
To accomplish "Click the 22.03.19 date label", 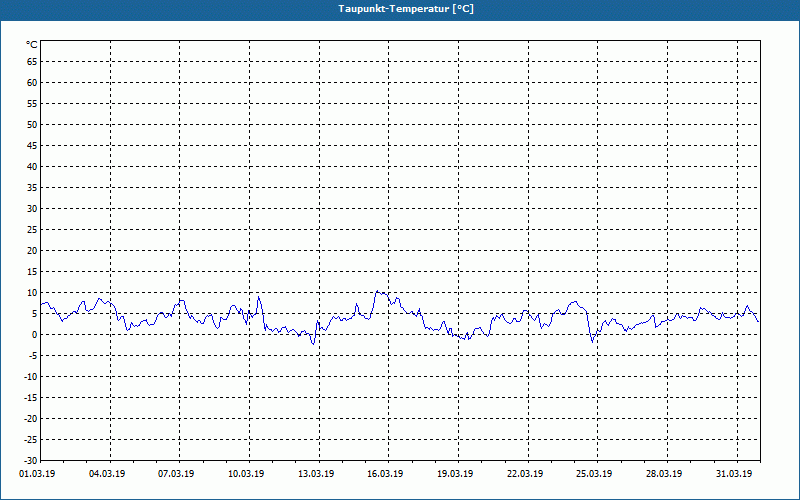I will [x=526, y=473].
